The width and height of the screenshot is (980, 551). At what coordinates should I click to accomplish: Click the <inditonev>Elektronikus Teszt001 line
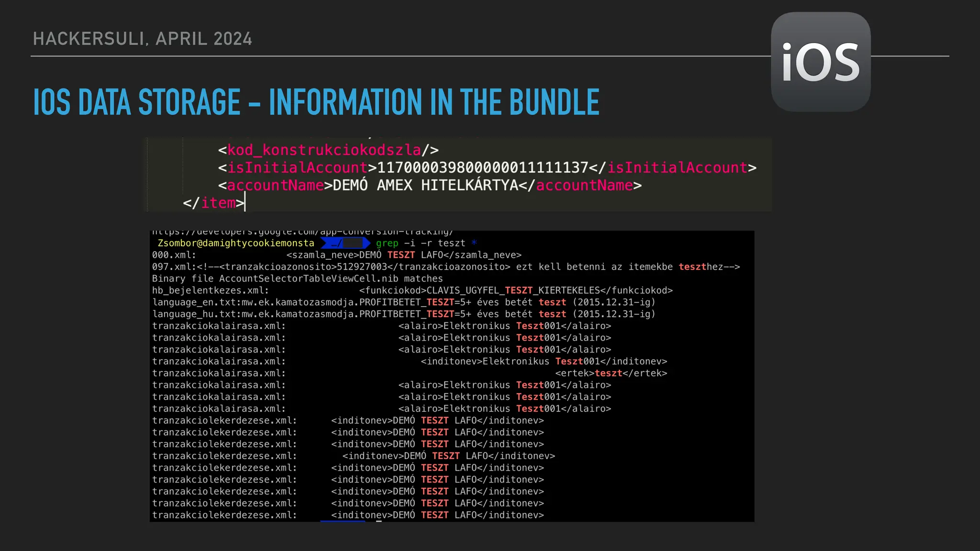410,362
